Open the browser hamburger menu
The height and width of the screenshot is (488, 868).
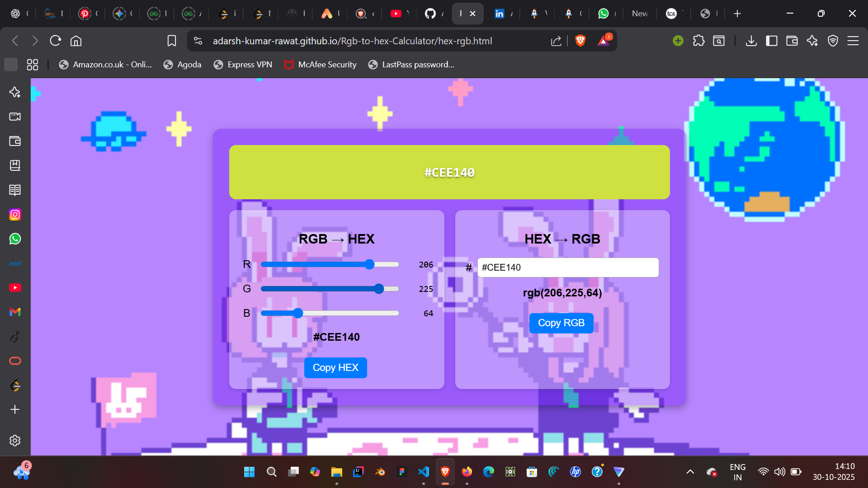(854, 41)
